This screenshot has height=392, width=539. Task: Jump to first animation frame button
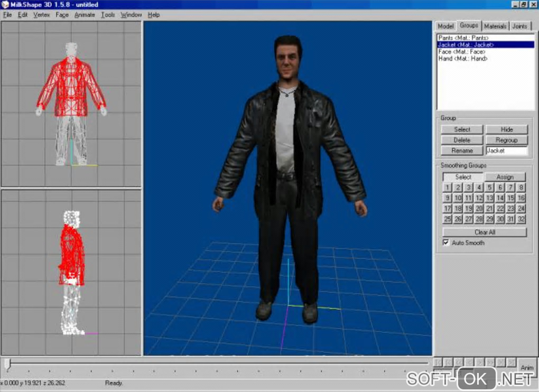(x=438, y=362)
